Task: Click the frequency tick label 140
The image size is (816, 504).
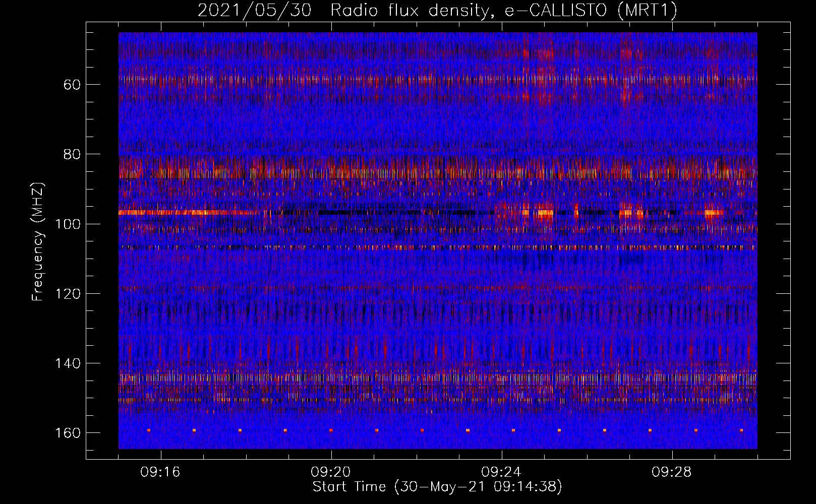Action: pyautogui.click(x=68, y=363)
